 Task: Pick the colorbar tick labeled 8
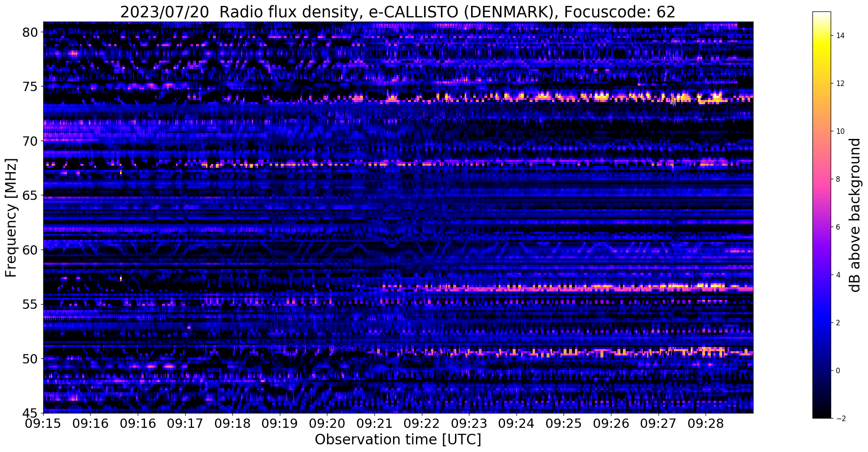pyautogui.click(x=837, y=179)
